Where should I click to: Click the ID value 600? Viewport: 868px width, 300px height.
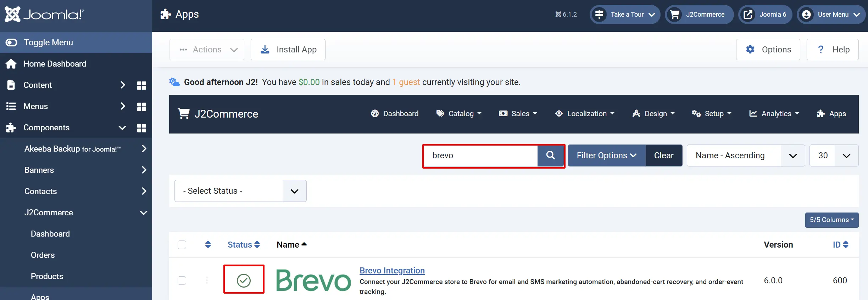pyautogui.click(x=840, y=281)
